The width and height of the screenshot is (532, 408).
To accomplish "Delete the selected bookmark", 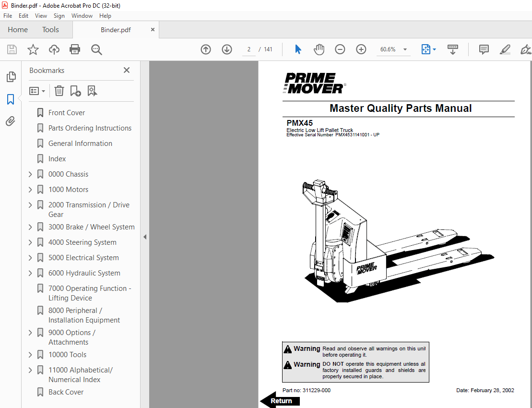I will [59, 91].
